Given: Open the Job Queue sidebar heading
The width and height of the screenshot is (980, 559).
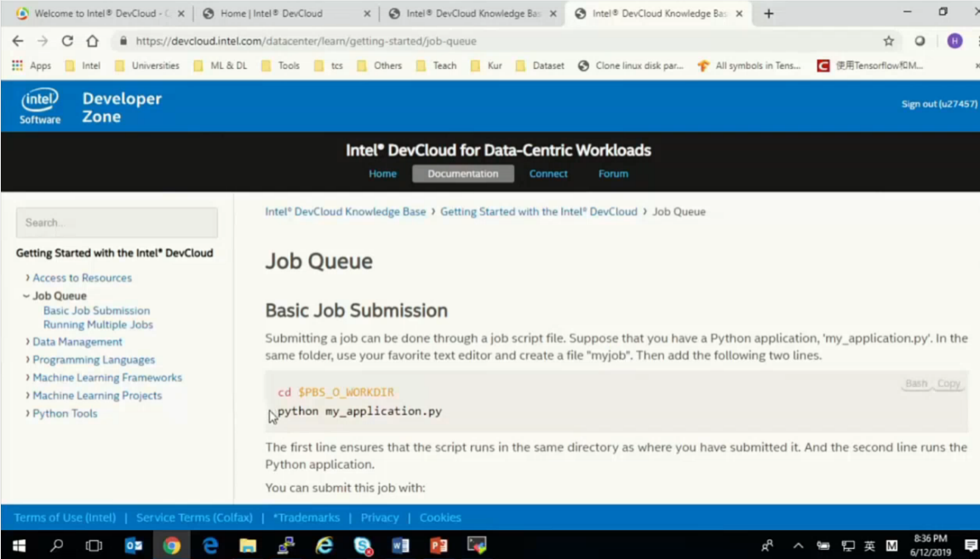Looking at the screenshot, I should point(60,296).
